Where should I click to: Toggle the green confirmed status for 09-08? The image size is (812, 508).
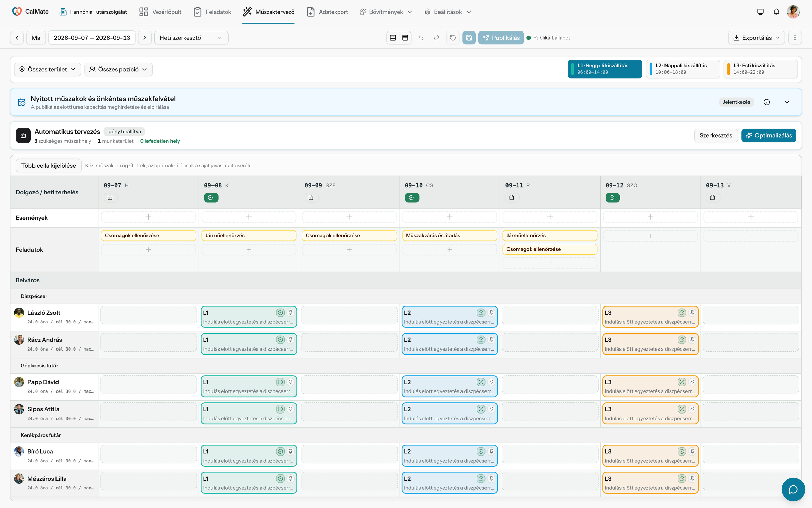pos(211,198)
